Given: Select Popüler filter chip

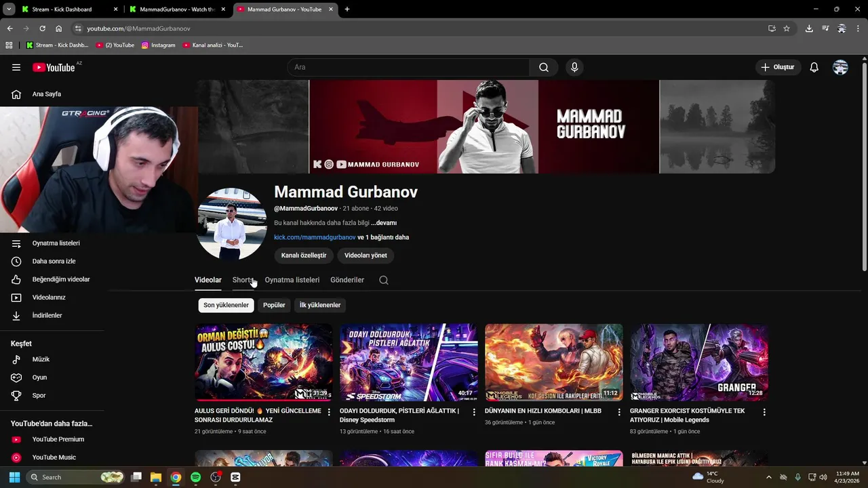Looking at the screenshot, I should pos(274,305).
